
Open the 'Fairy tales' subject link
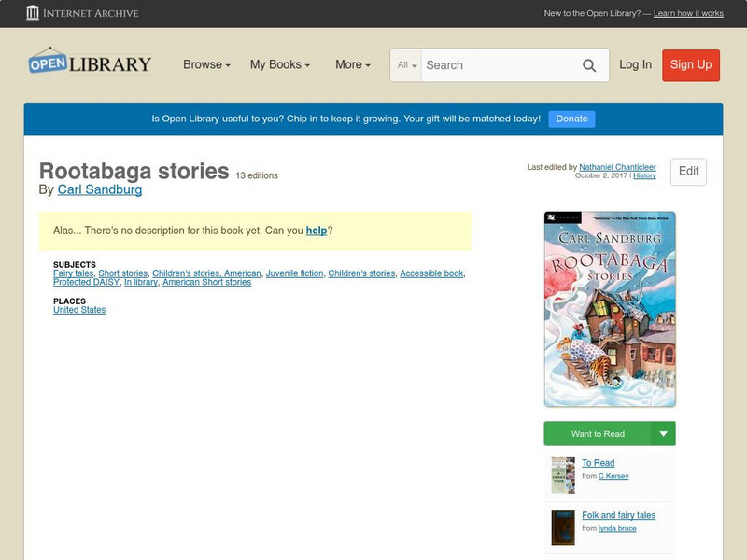72,272
